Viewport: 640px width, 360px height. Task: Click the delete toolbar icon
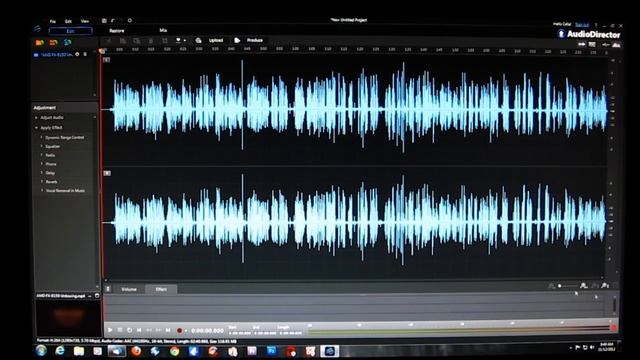[151, 40]
